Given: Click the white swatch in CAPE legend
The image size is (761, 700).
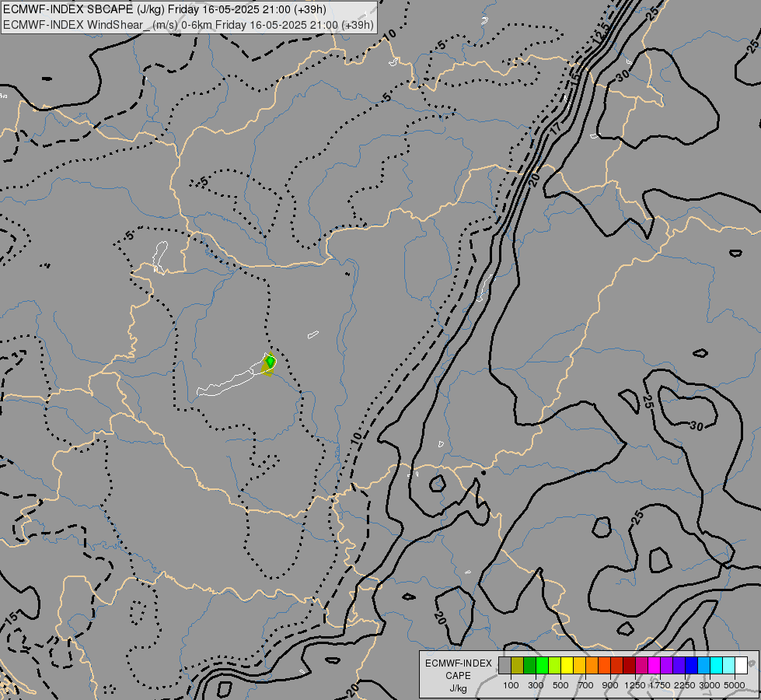Looking at the screenshot, I should pyautogui.click(x=741, y=665).
